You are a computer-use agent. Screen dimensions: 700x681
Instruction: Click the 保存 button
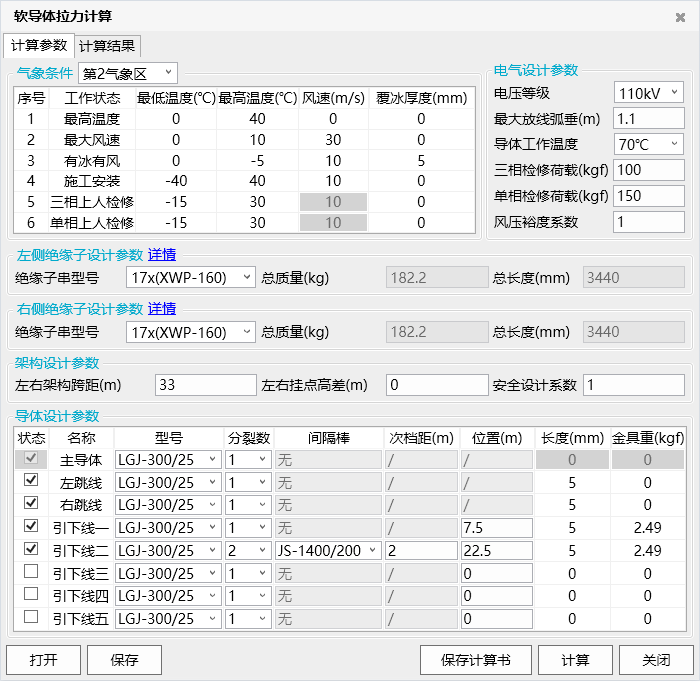coord(124,660)
